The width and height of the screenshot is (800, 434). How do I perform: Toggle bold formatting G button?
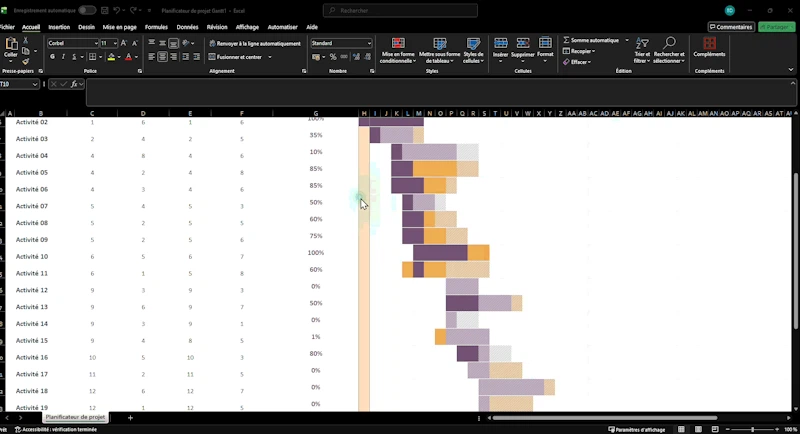pos(52,57)
